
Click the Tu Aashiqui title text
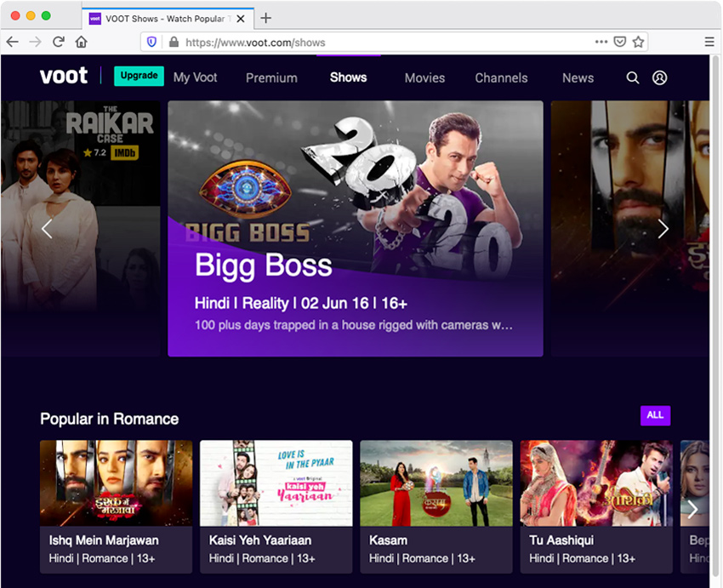[x=561, y=540]
